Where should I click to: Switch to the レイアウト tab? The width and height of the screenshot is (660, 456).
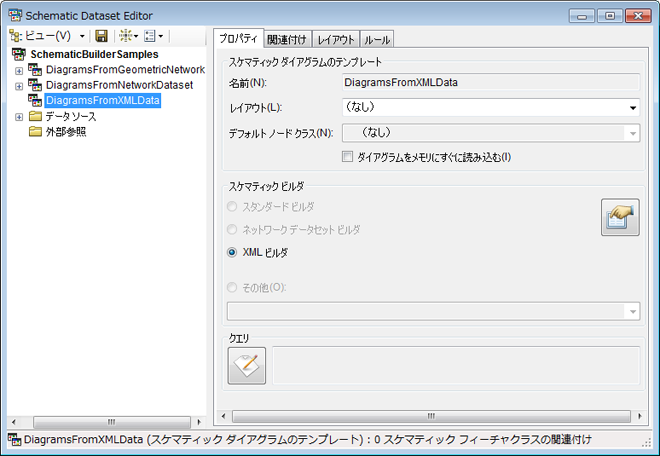(x=336, y=40)
